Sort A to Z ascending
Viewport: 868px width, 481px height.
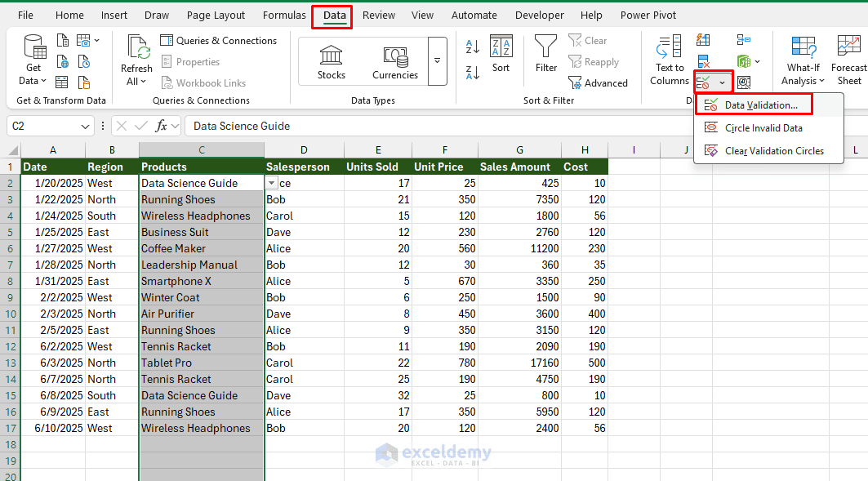pos(472,47)
